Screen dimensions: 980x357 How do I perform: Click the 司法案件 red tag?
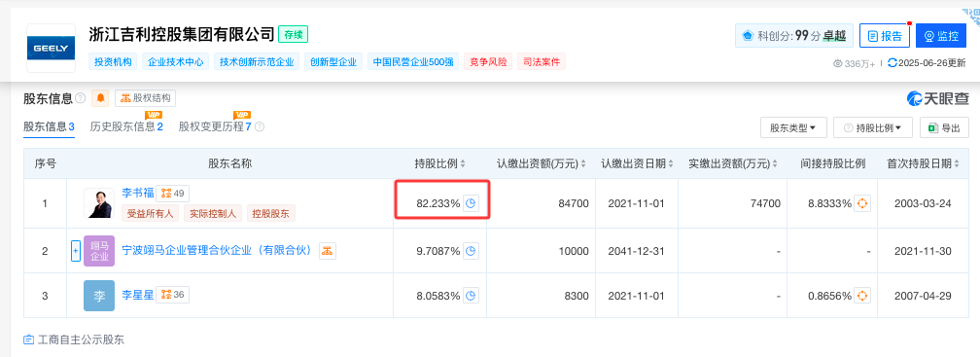pyautogui.click(x=542, y=62)
